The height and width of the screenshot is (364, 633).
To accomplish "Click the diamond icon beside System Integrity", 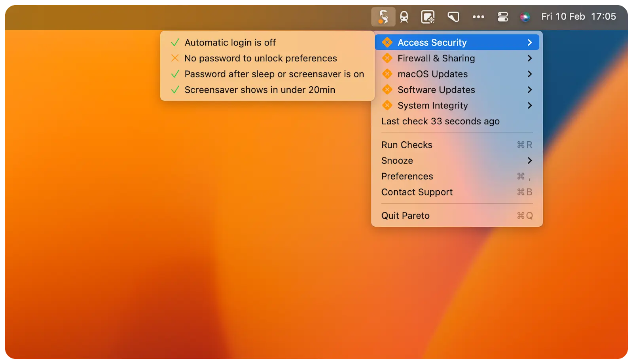I will coord(387,105).
